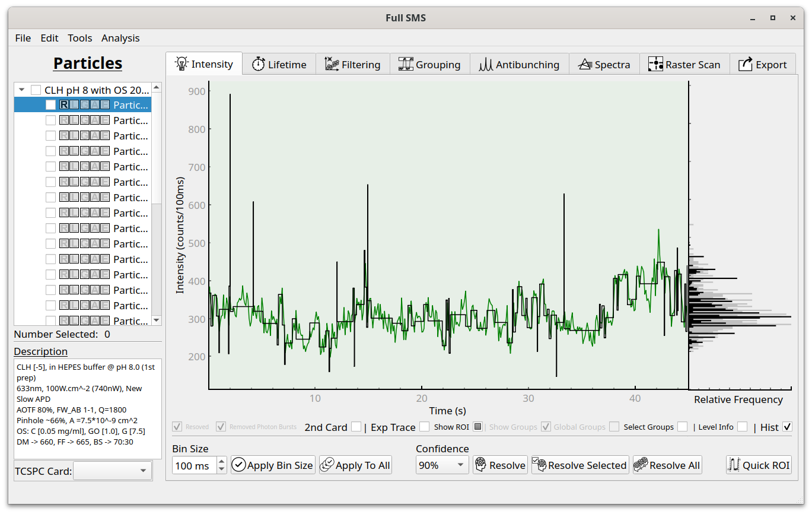Click the Particles heading
812x514 pixels.
88,64
